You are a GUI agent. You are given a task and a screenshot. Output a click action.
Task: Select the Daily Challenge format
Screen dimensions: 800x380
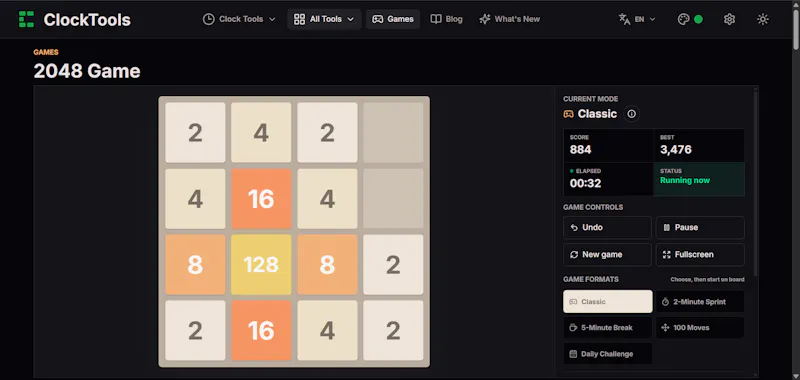pyautogui.click(x=608, y=354)
